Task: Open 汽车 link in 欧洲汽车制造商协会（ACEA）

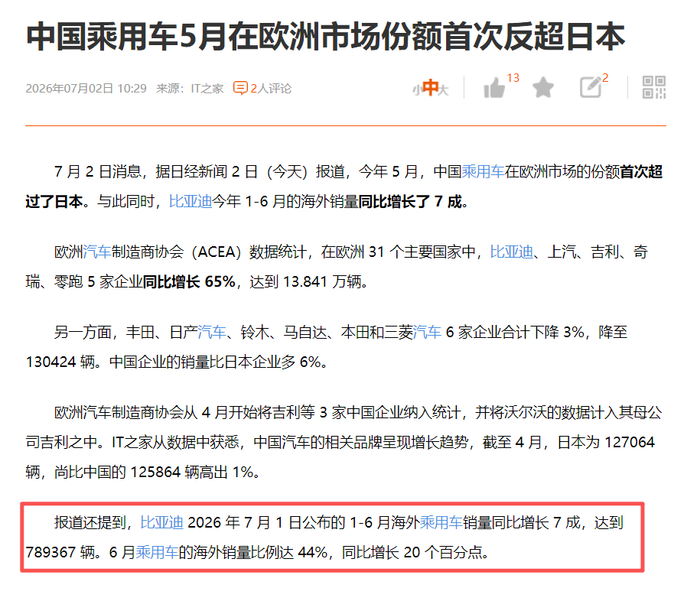Action: coord(97,252)
